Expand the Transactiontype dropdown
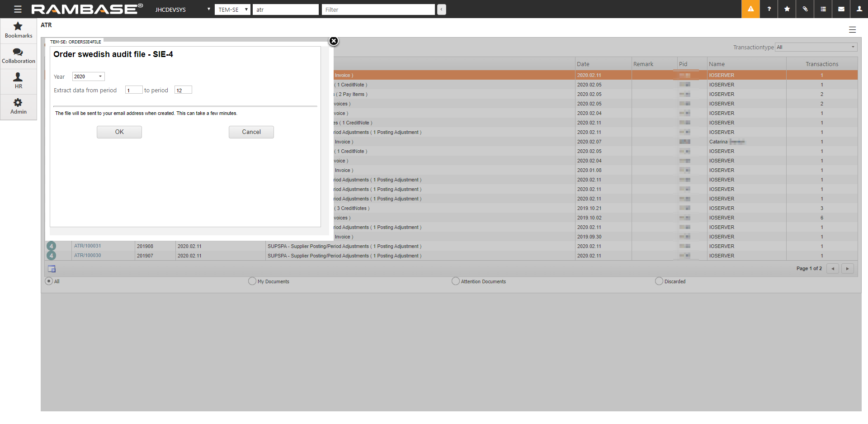The image size is (868, 424). pyautogui.click(x=816, y=48)
